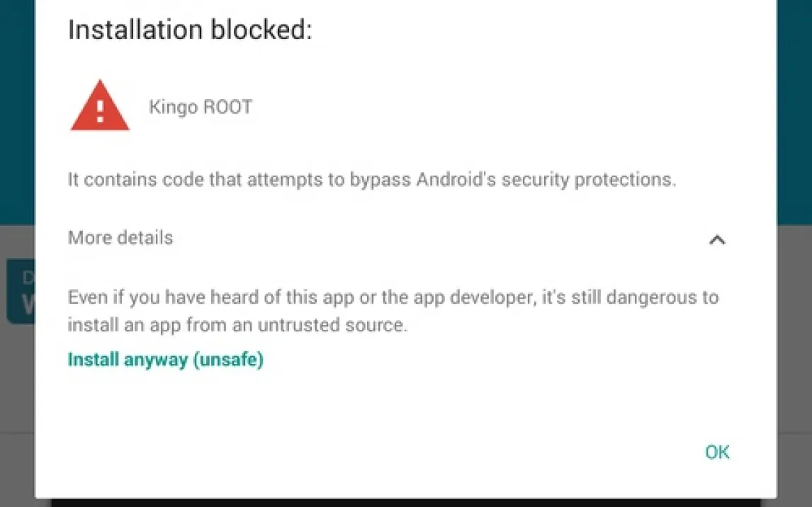Click the word "Android's" in warning text
This screenshot has width=812, height=507.
point(456,179)
